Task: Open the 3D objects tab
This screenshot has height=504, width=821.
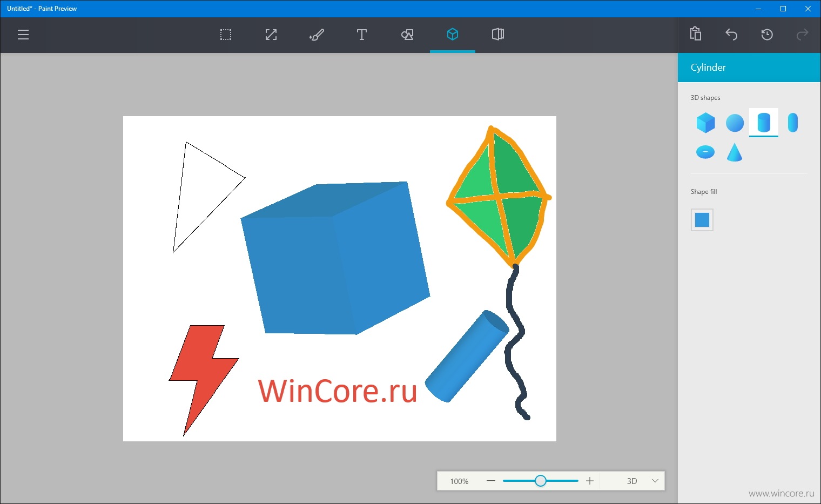Action: click(453, 35)
